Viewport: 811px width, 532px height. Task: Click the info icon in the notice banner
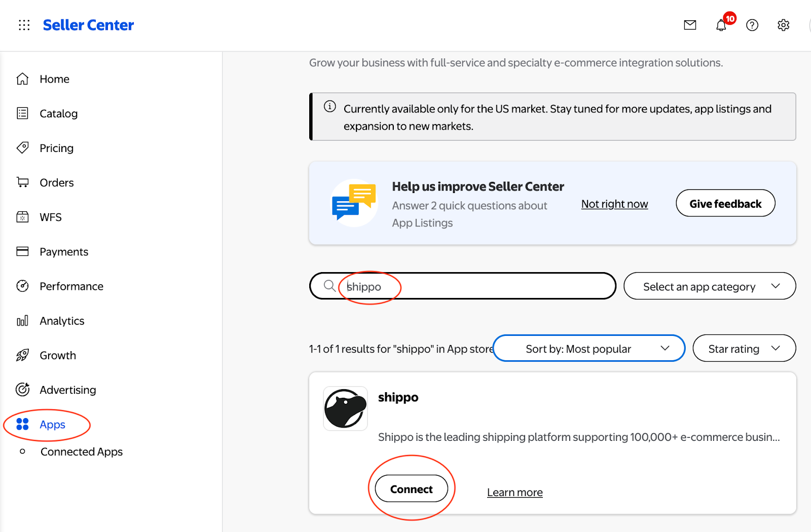pyautogui.click(x=330, y=106)
